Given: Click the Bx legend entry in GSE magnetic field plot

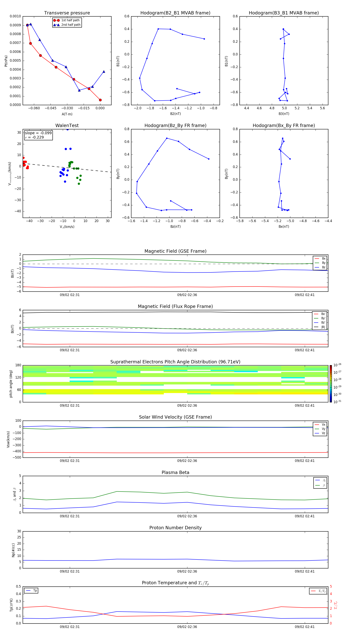Looking at the screenshot, I should 320,259.
